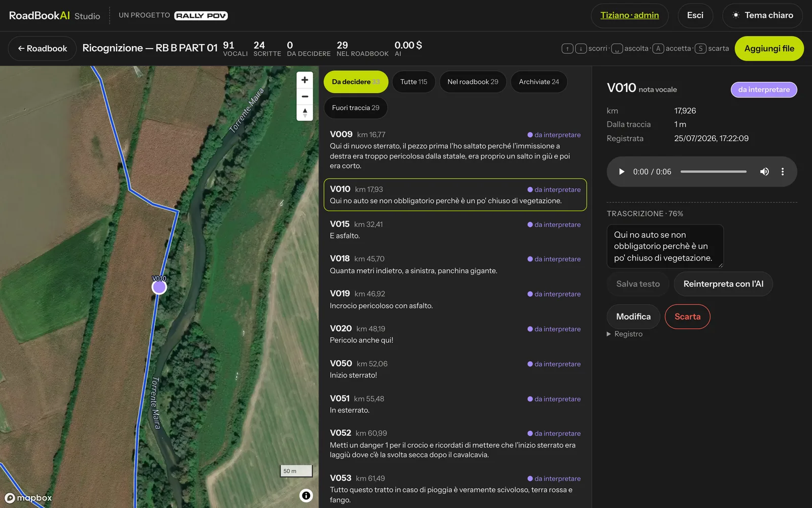Click the A accetta shortcut key
The width and height of the screenshot is (812, 508).
tap(658, 48)
